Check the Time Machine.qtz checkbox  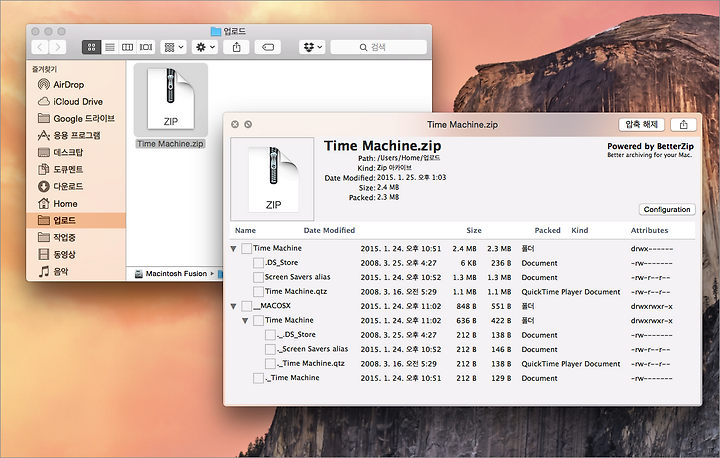coord(258,292)
